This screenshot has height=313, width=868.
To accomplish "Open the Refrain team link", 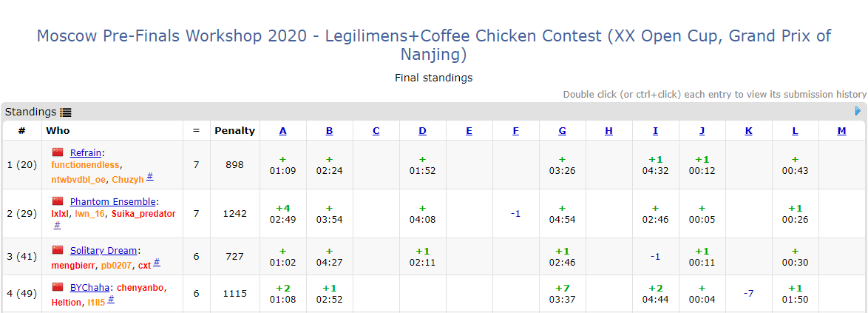I will [x=85, y=152].
